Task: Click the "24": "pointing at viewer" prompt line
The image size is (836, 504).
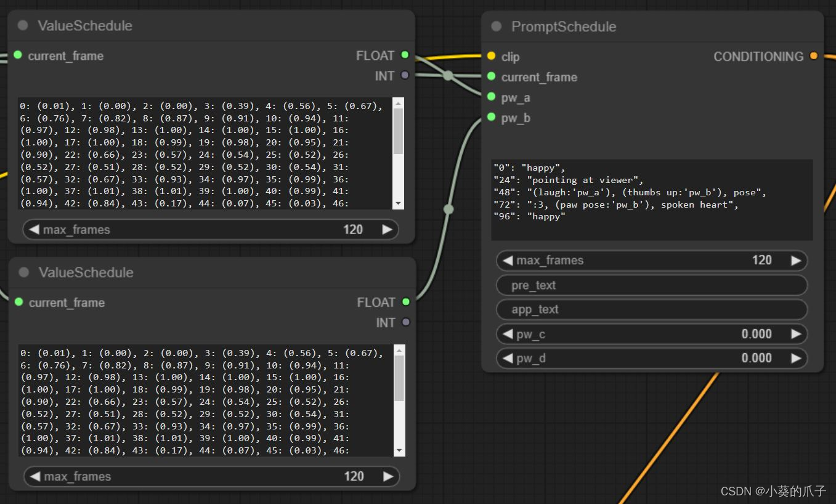Action: [568, 180]
